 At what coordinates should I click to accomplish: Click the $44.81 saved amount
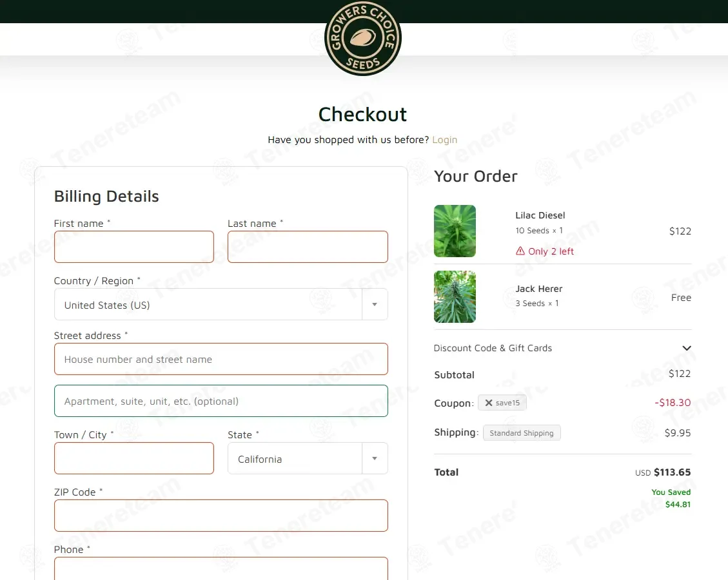tap(678, 505)
